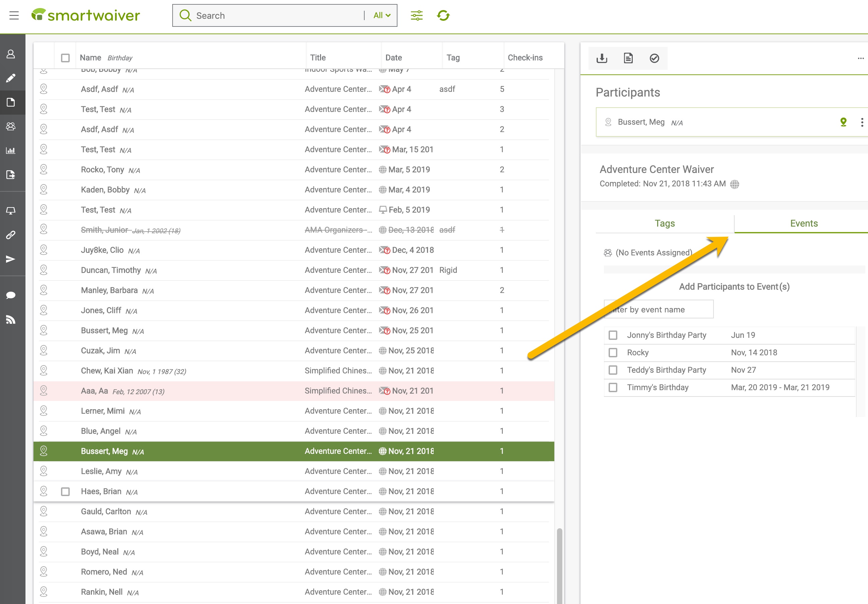Select the checkbox next to Haes, Brian
Image resolution: width=868 pixels, height=604 pixels.
pos(65,492)
